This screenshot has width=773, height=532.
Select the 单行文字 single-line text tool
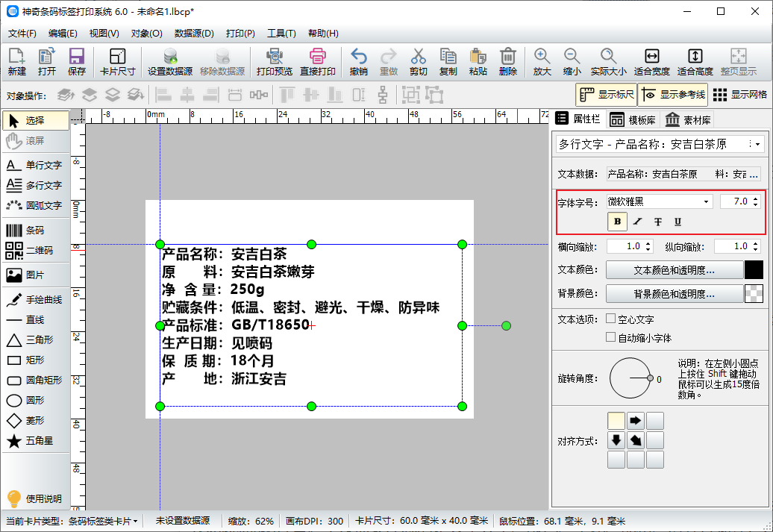click(35, 165)
